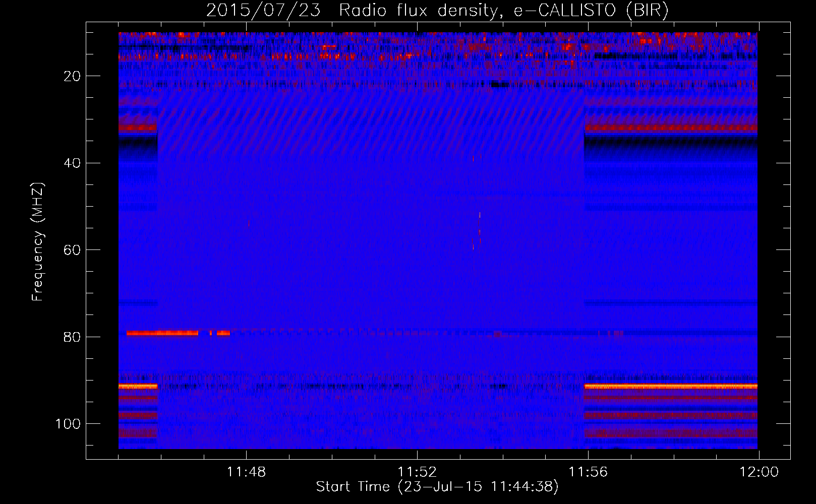The image size is (816, 504).
Task: Click the 11:48 time tick label
Action: [x=246, y=472]
